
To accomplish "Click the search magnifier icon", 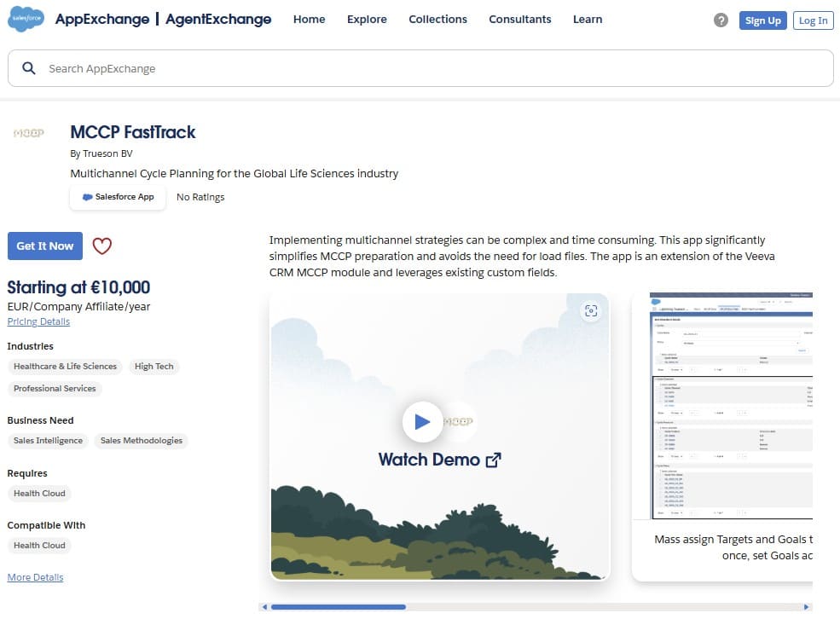I will 28,68.
